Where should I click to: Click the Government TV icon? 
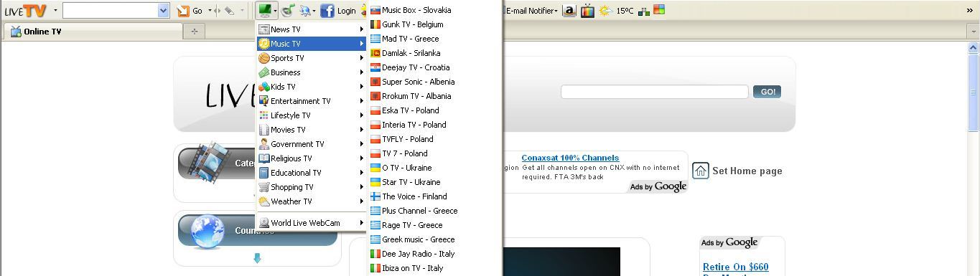pos(264,144)
